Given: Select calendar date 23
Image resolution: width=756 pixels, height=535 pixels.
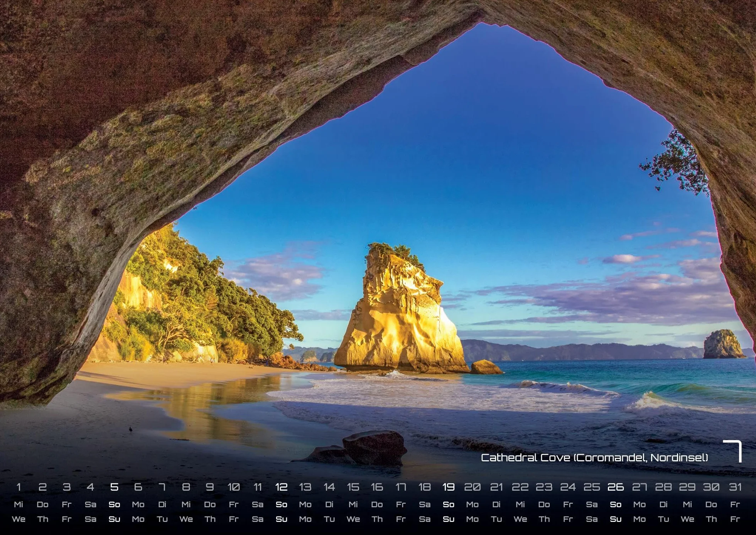Looking at the screenshot, I should point(544,487).
